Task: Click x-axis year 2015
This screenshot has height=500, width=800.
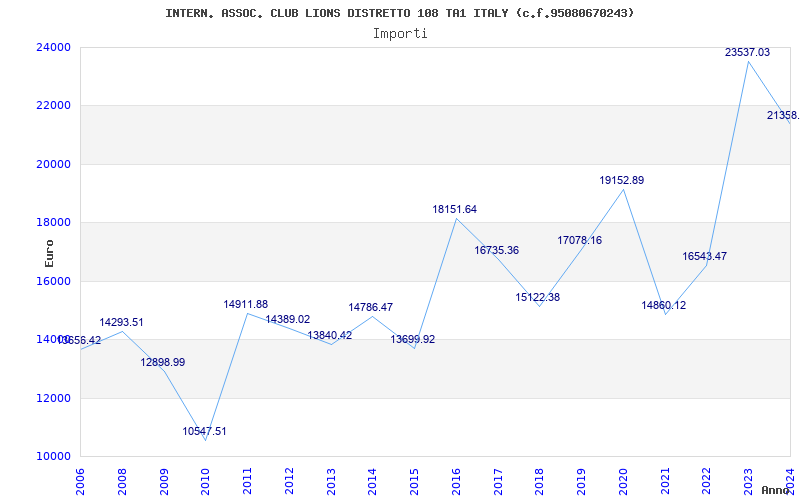Action: (x=414, y=482)
